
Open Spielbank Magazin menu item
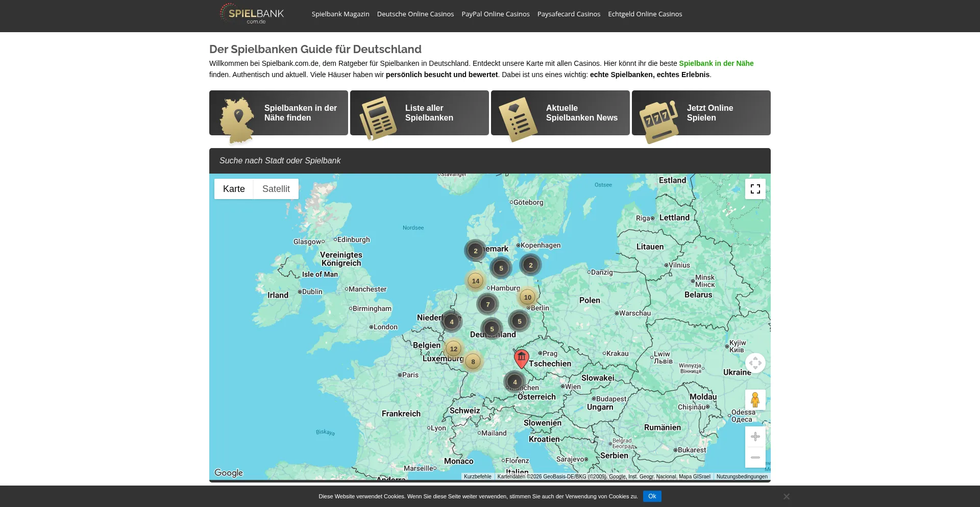coord(340,14)
